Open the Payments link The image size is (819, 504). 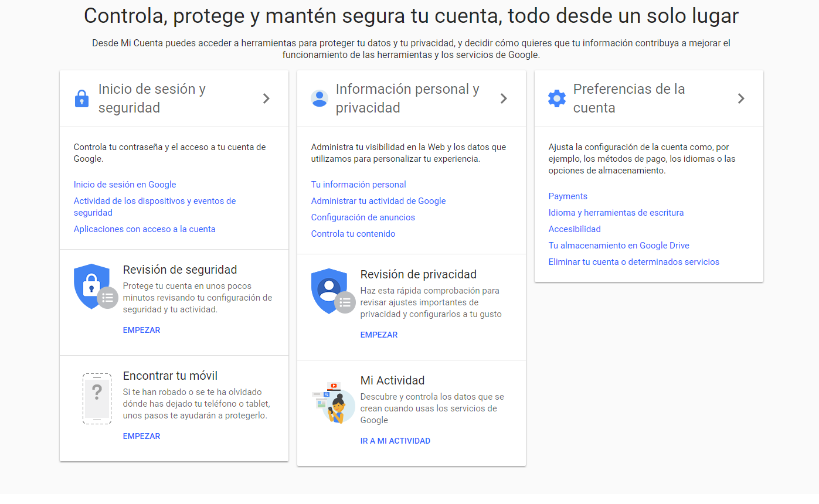[568, 196]
